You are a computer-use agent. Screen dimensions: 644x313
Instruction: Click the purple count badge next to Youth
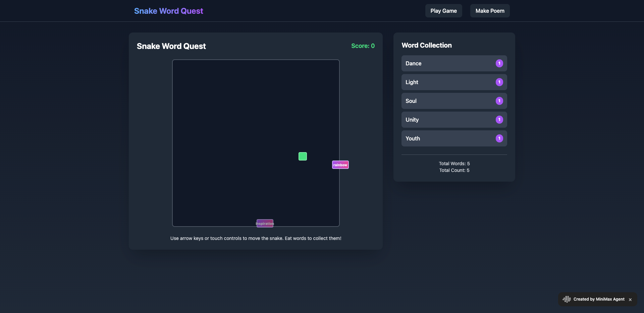click(499, 138)
